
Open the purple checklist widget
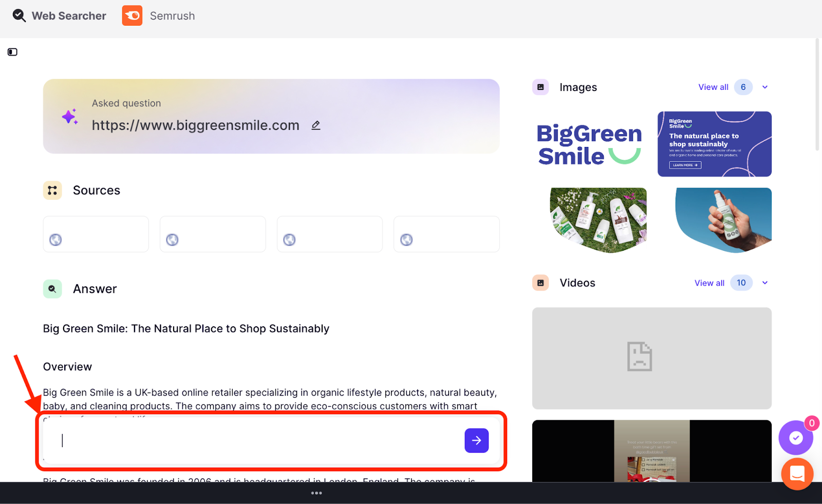[795, 438]
